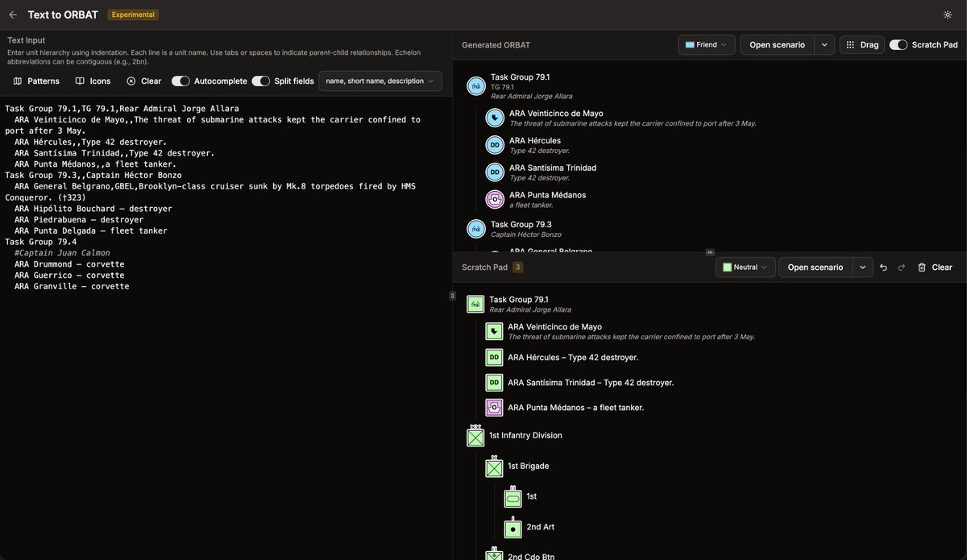The width and height of the screenshot is (967, 560).
Task: Go back using the arrow beside Text to ORBAT
Action: [x=13, y=15]
